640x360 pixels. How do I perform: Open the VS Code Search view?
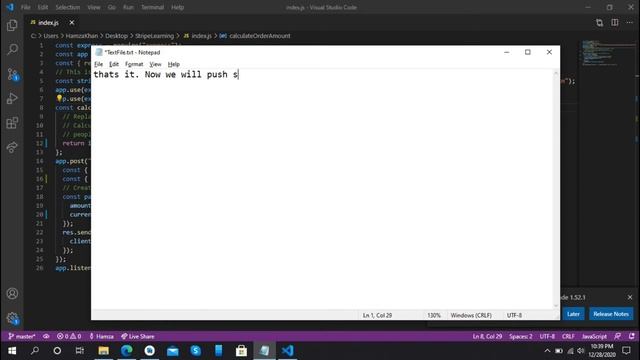coord(12,49)
